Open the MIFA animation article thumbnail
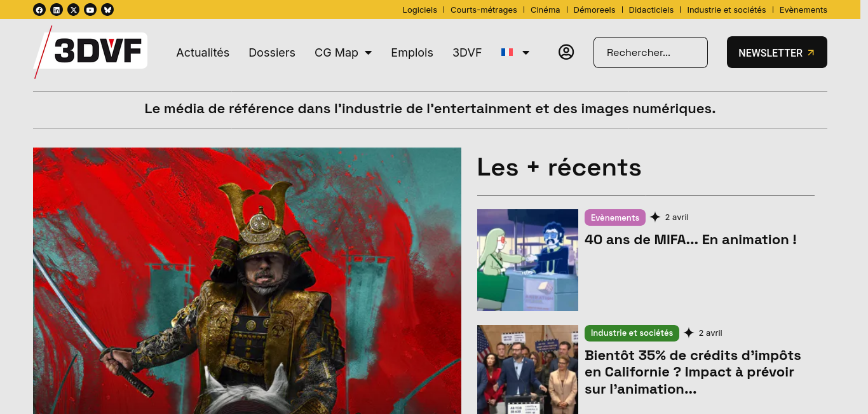 (527, 260)
